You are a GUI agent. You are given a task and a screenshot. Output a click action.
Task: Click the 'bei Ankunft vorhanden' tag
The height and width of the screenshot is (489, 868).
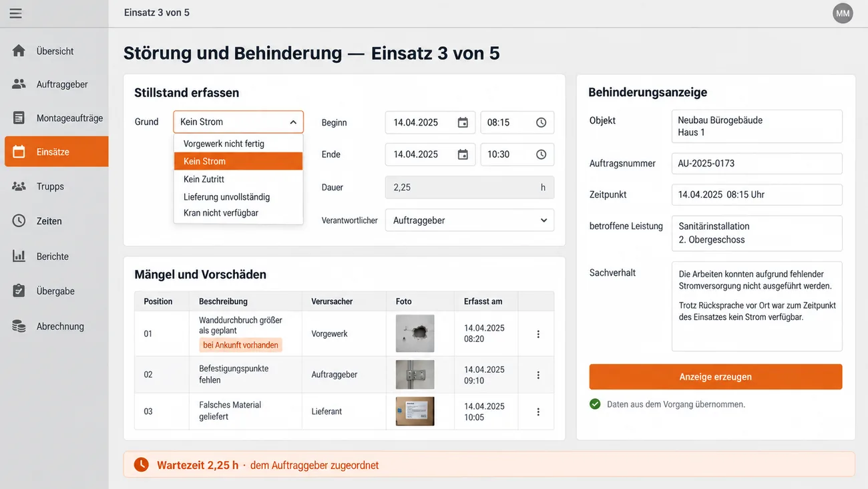coord(240,345)
